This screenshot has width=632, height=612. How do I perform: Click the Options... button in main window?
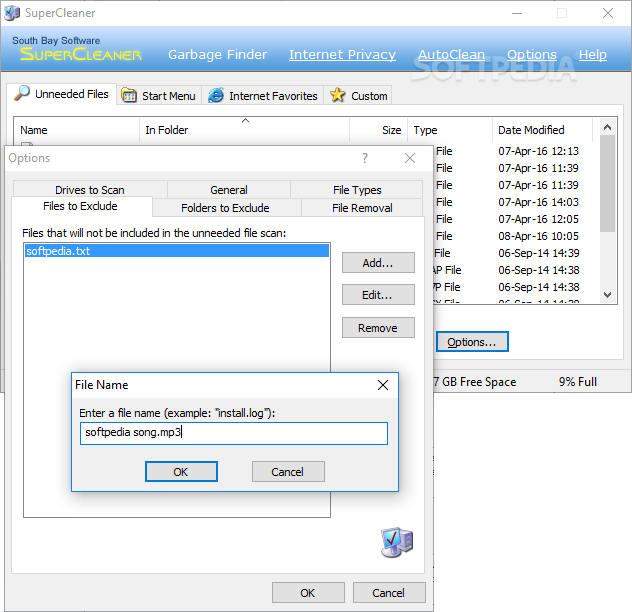point(472,342)
